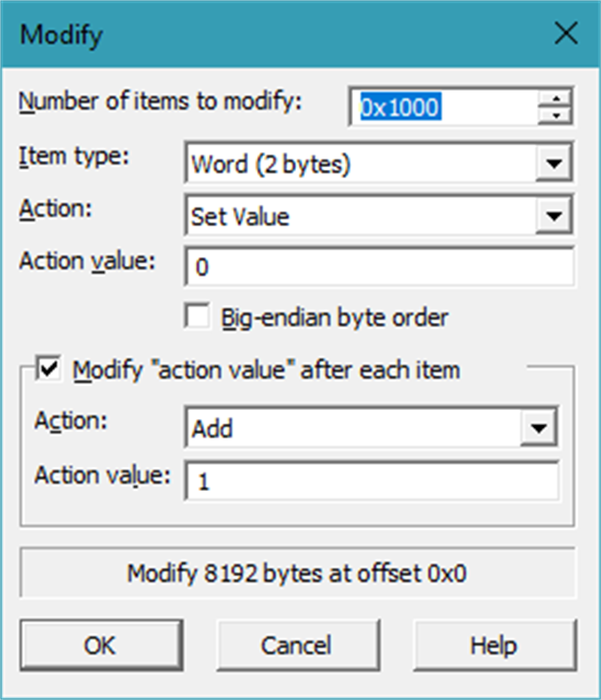This screenshot has height=700, width=601.
Task: Open the Add action dropdown arrow
Action: pyautogui.click(x=538, y=429)
